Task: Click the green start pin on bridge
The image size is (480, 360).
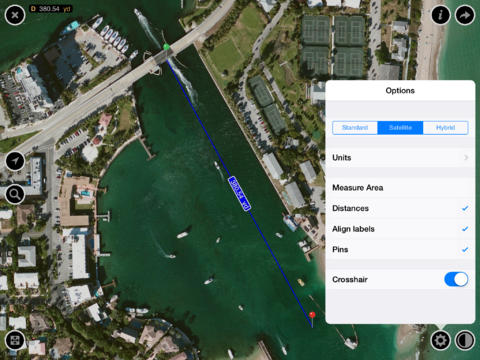Action: tap(166, 47)
